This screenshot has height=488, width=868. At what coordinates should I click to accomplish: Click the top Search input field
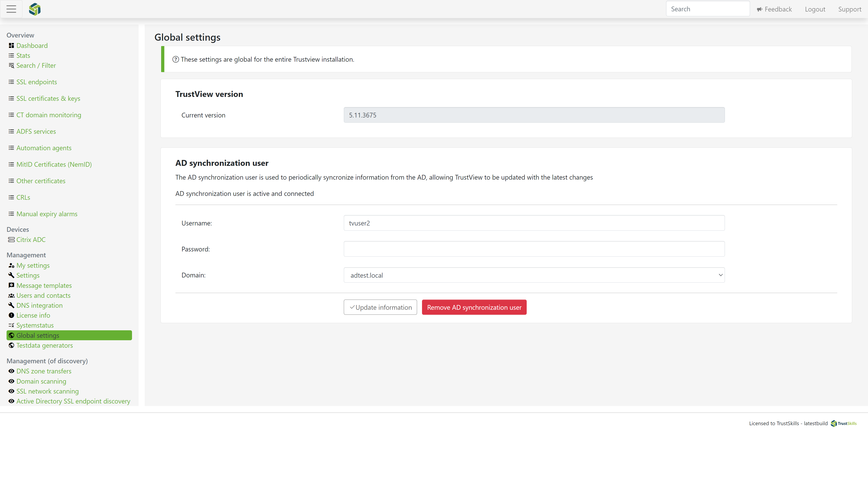[708, 9]
